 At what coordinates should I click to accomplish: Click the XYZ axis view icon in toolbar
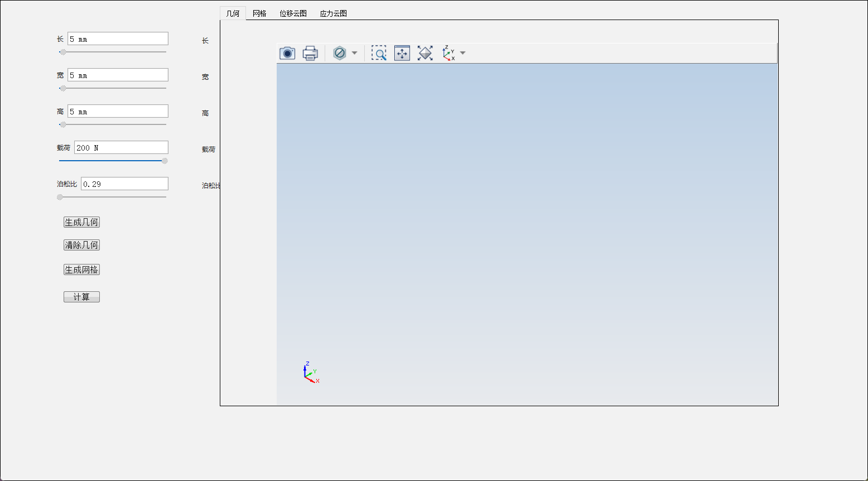tap(449, 54)
